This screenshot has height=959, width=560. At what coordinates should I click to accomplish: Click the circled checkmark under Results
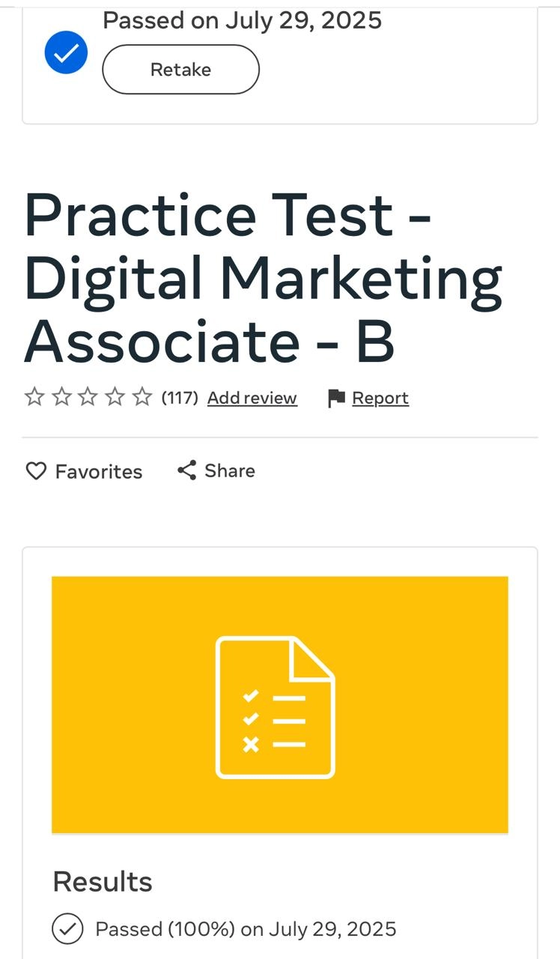(67, 929)
